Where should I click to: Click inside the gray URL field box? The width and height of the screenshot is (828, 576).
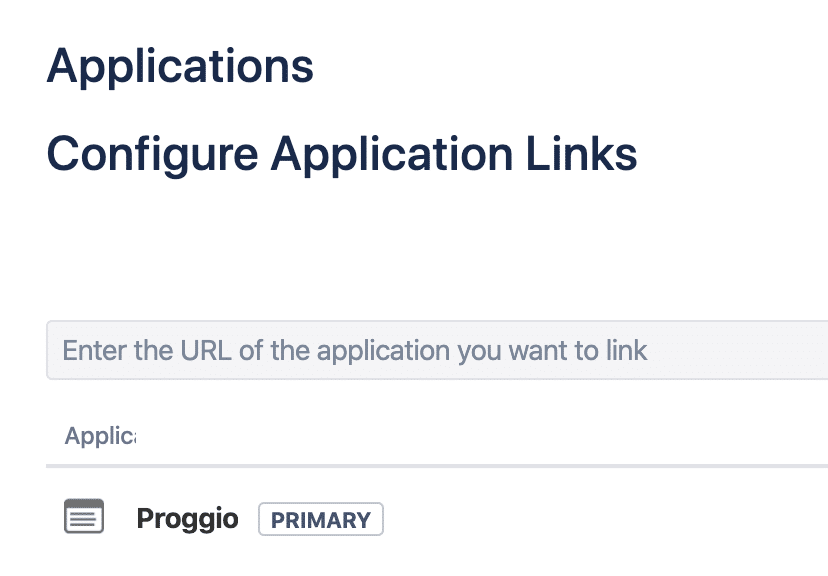[x=437, y=350]
